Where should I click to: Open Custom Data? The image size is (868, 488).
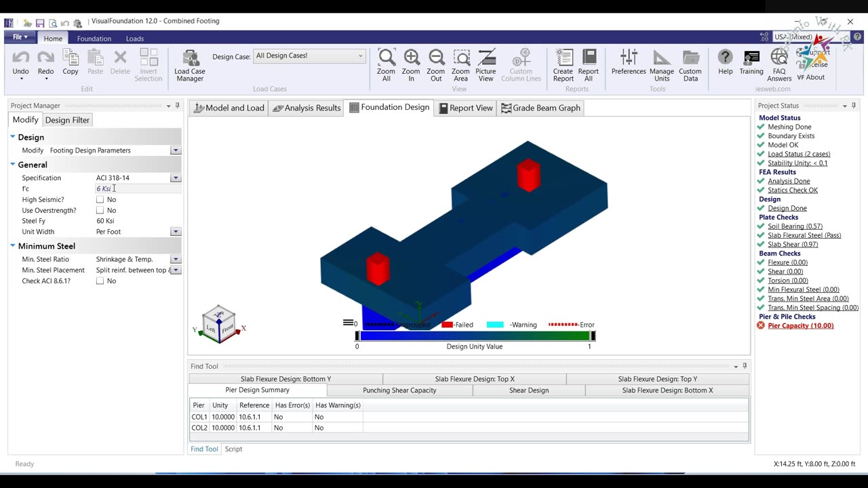pyautogui.click(x=690, y=57)
